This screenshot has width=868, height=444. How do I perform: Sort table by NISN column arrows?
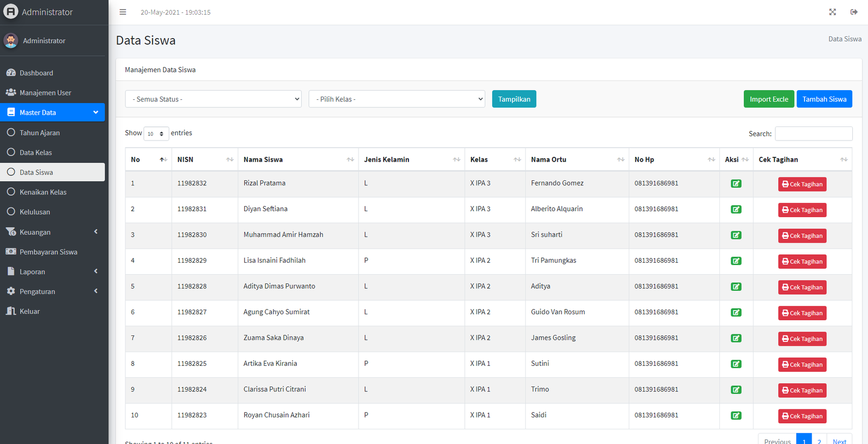pyautogui.click(x=229, y=160)
